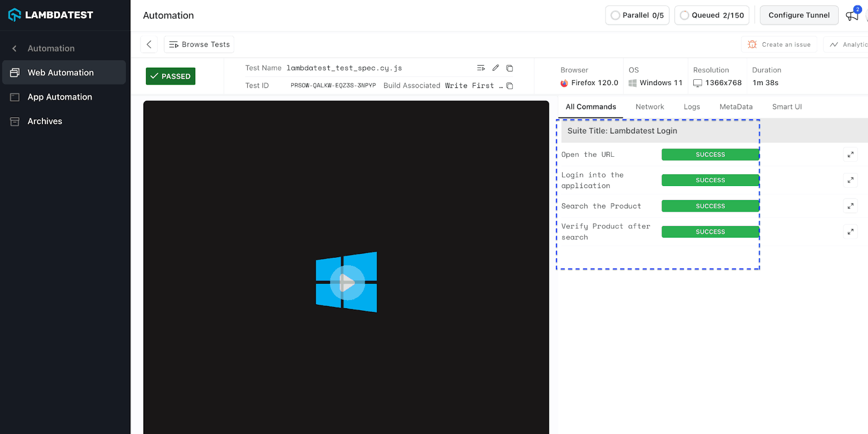The image size is (868, 434).
Task: Switch to the Logs tab
Action: click(x=692, y=107)
